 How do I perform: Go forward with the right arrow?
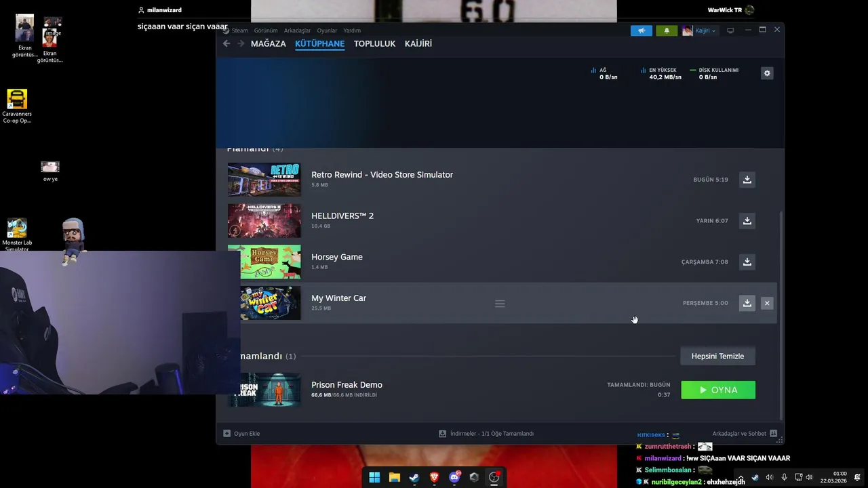pos(241,43)
